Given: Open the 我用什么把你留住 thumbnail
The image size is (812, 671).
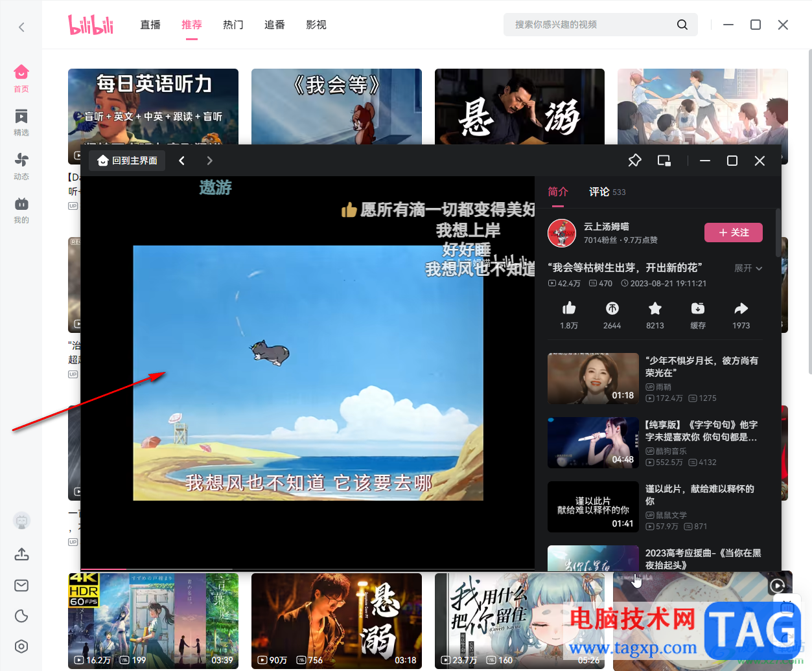Looking at the screenshot, I should point(520,620).
